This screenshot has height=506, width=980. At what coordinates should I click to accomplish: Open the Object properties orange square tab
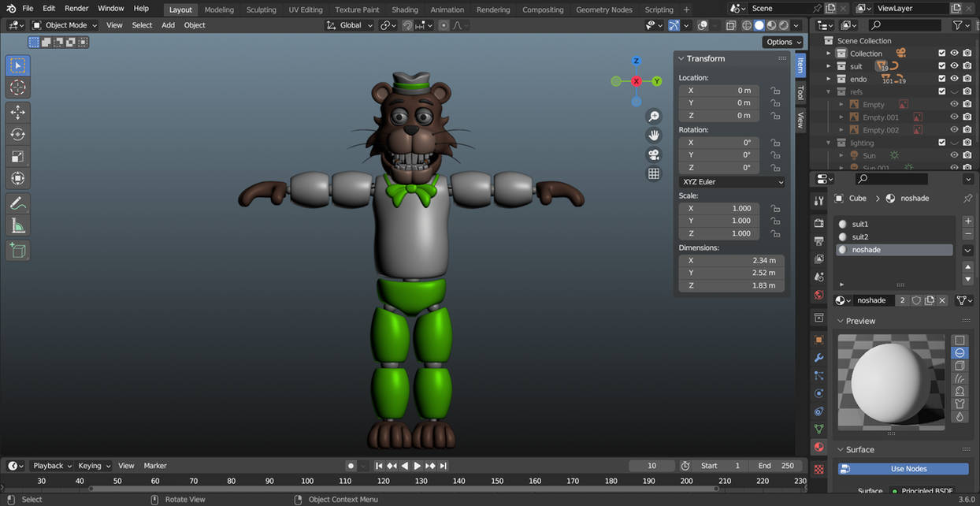click(819, 340)
